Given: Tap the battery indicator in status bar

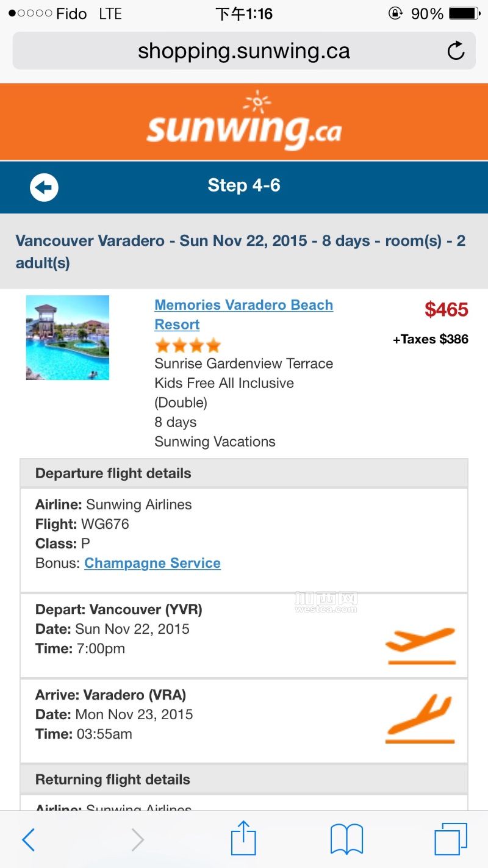Looking at the screenshot, I should tap(464, 13).
